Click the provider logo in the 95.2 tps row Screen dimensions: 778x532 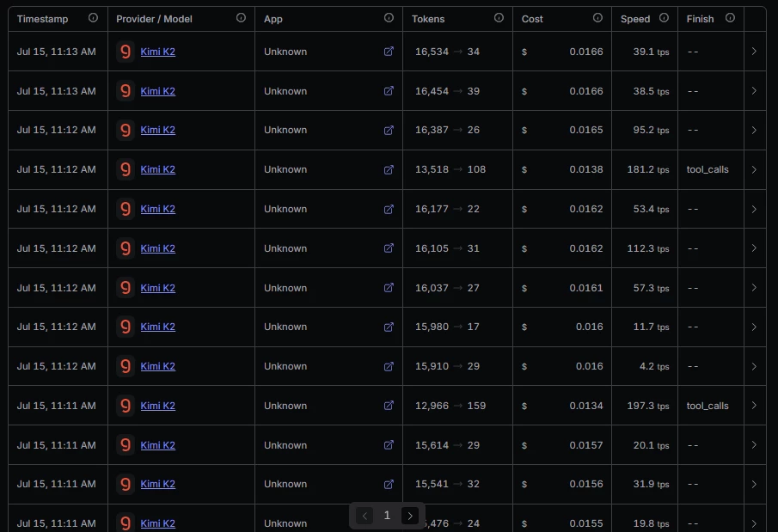(x=126, y=130)
